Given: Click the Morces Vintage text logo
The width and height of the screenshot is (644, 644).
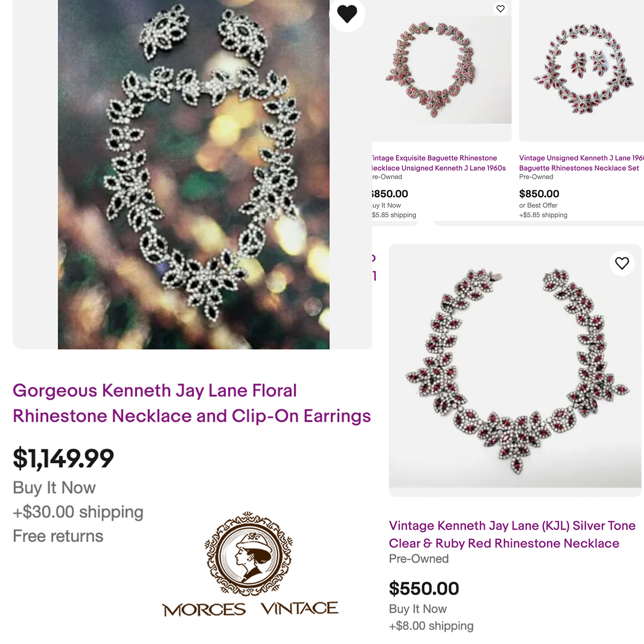Looking at the screenshot, I should 250,609.
